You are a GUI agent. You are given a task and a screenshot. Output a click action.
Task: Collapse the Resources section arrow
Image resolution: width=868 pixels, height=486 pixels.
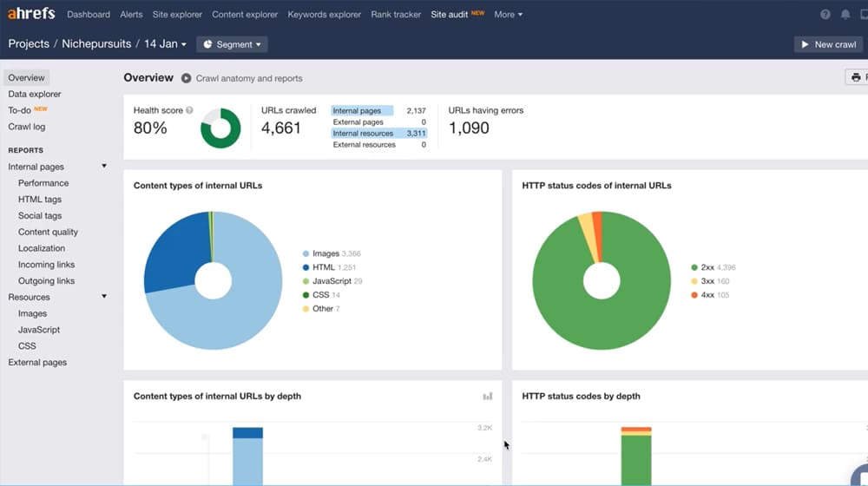[104, 296]
